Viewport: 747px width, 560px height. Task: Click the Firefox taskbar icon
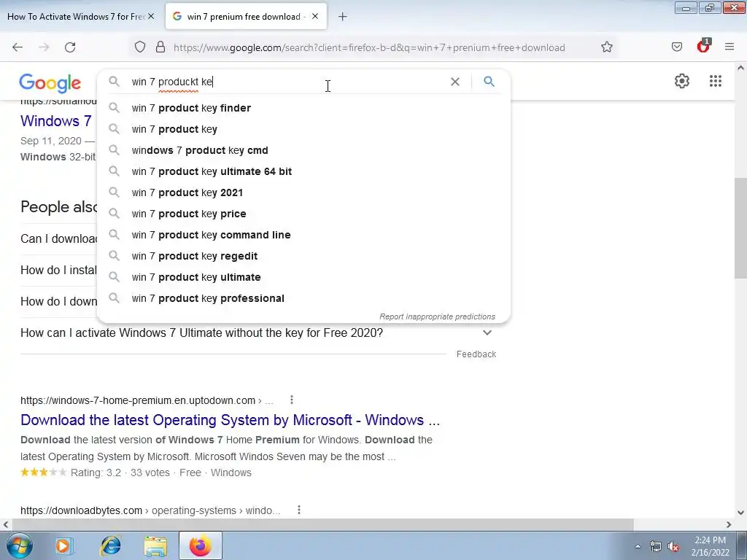(x=201, y=545)
